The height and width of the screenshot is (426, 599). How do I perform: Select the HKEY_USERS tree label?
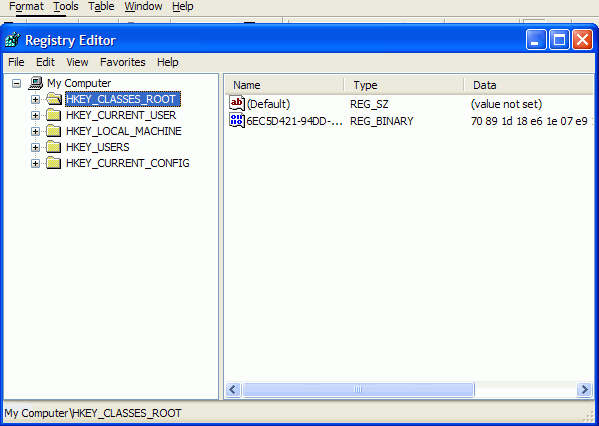coord(98,147)
